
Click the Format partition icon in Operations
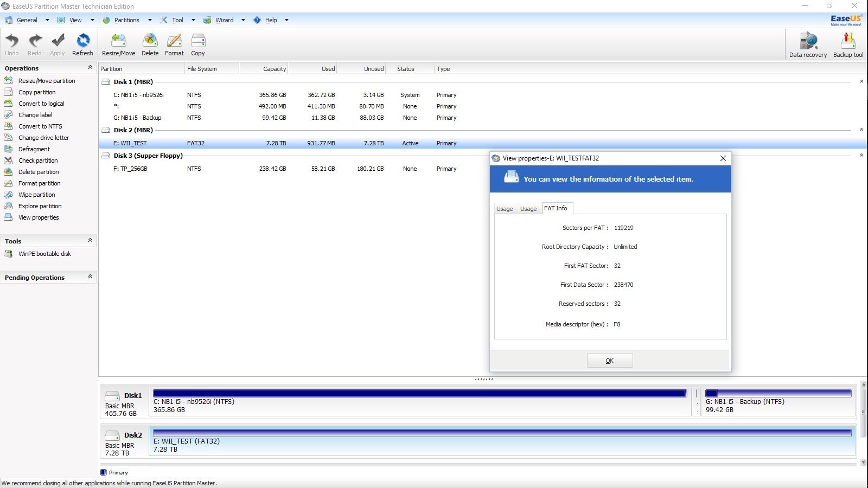tap(8, 183)
